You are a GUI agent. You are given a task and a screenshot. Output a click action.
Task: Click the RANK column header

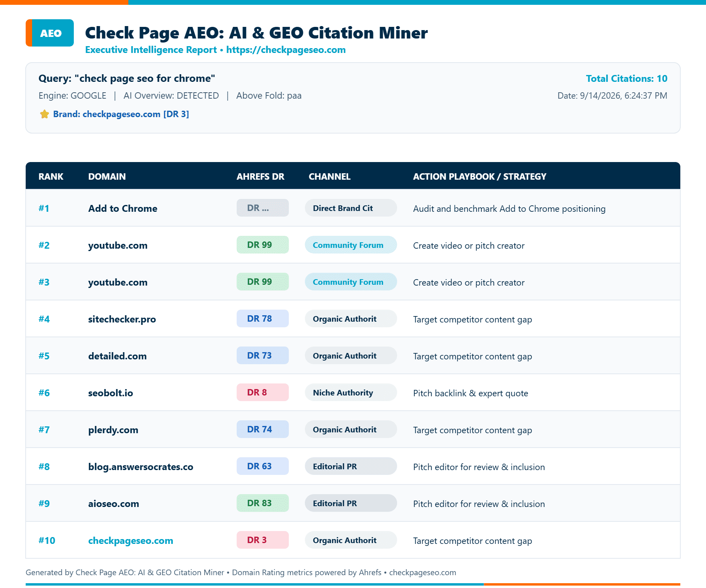coord(51,176)
